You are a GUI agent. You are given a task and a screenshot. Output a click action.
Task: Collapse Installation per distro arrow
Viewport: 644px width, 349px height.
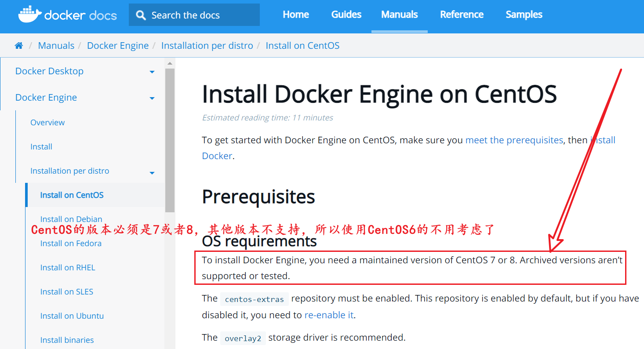pyautogui.click(x=152, y=173)
